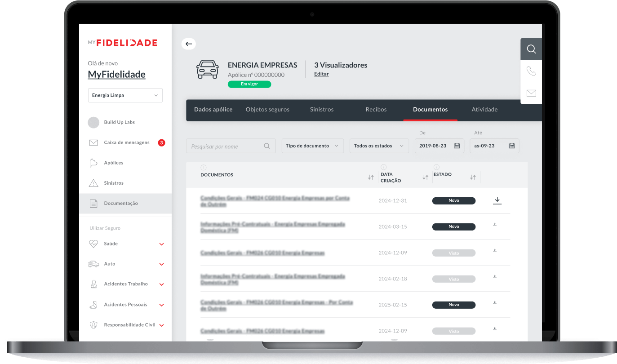Expand Saúde section chevron
The width and height of the screenshot is (617, 364).
click(x=162, y=244)
